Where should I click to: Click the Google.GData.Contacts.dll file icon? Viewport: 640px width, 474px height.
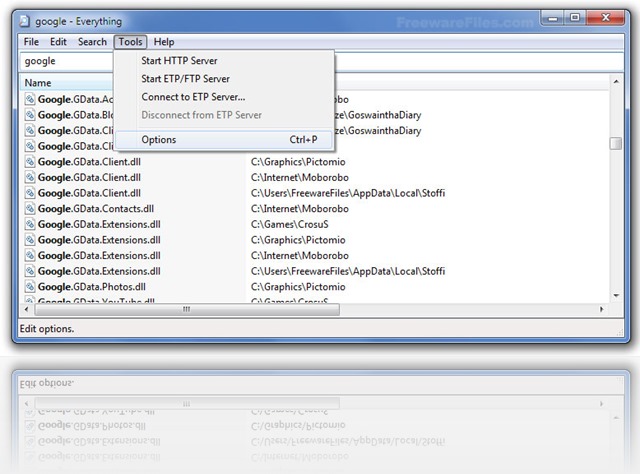[30, 208]
